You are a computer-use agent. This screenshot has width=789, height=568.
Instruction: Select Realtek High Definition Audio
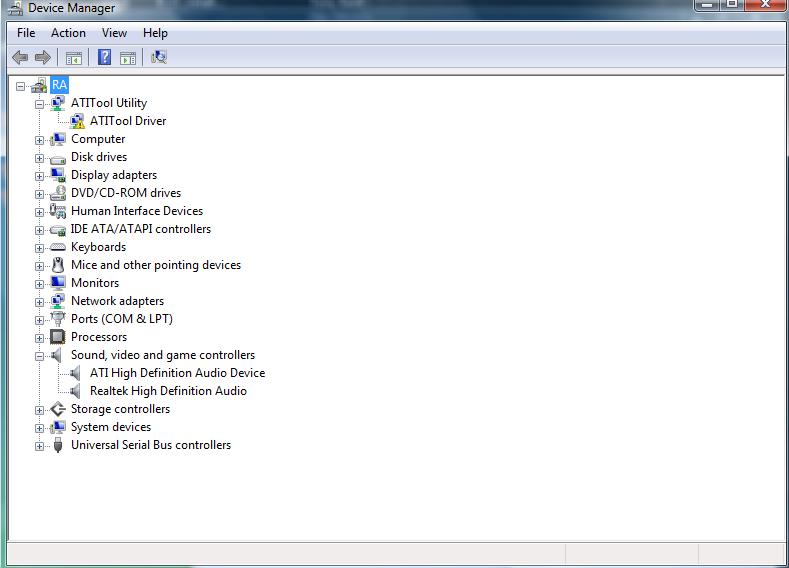click(168, 391)
